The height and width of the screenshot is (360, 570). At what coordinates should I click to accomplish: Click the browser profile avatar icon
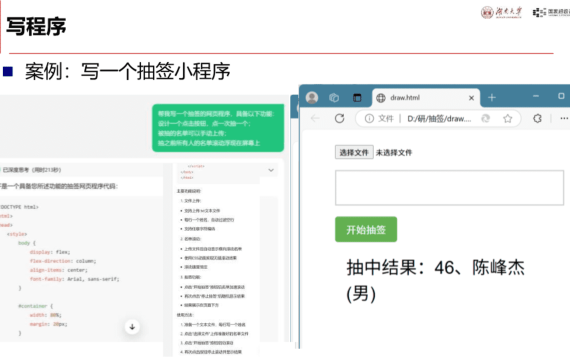pos(312,97)
